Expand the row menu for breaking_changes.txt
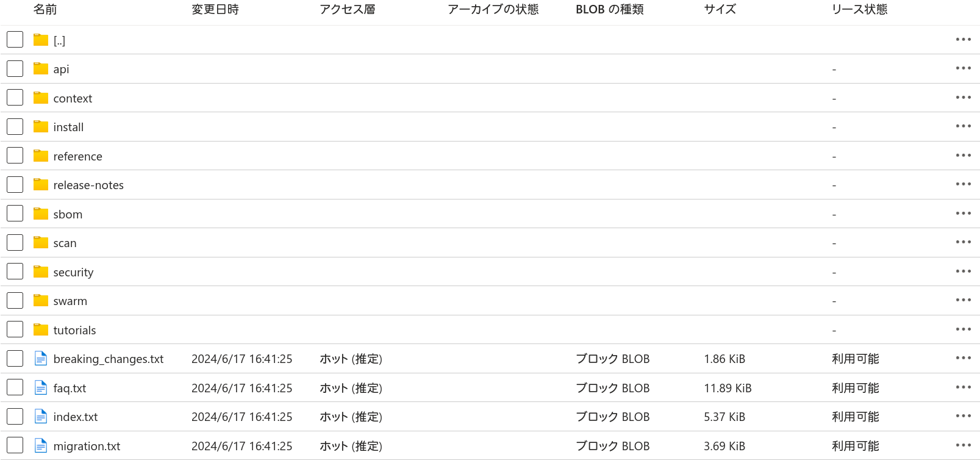The height and width of the screenshot is (460, 980). tap(964, 358)
